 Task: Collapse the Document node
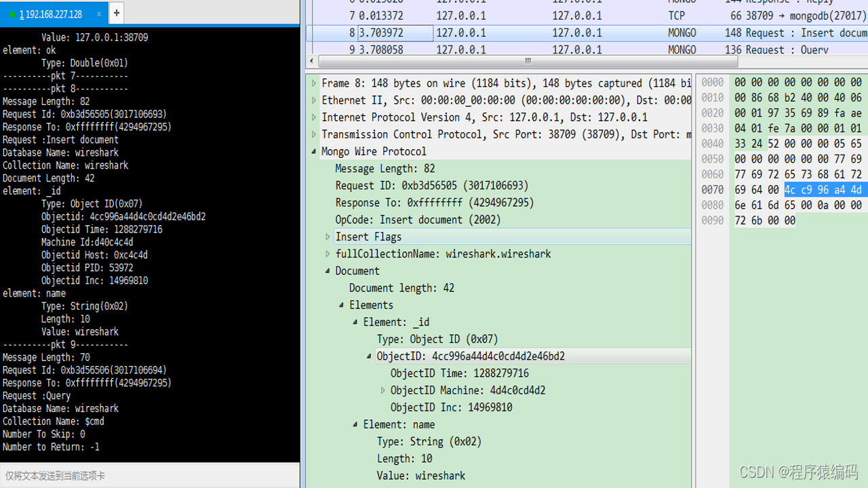(x=328, y=270)
